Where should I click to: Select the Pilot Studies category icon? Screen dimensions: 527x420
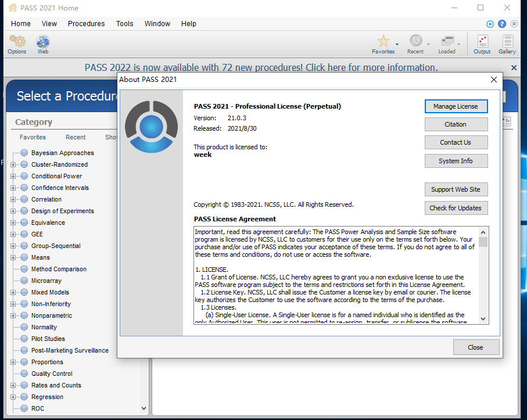tap(24, 339)
